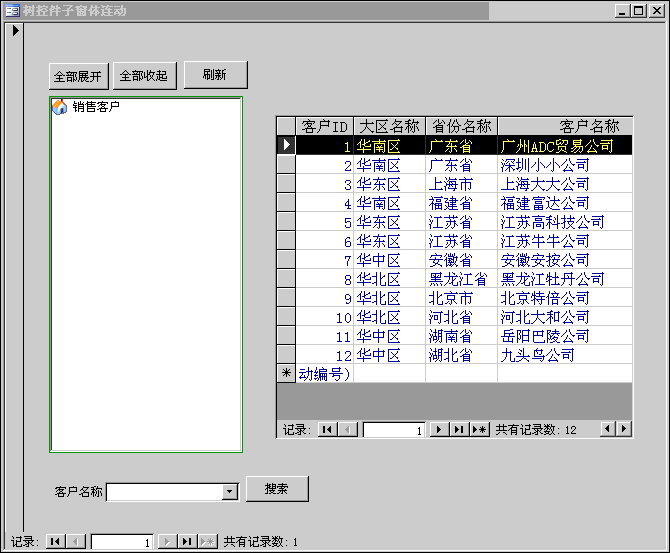Maximize the 树控件子窗体连动 window
Screen dimensions: 670x553
639,11
